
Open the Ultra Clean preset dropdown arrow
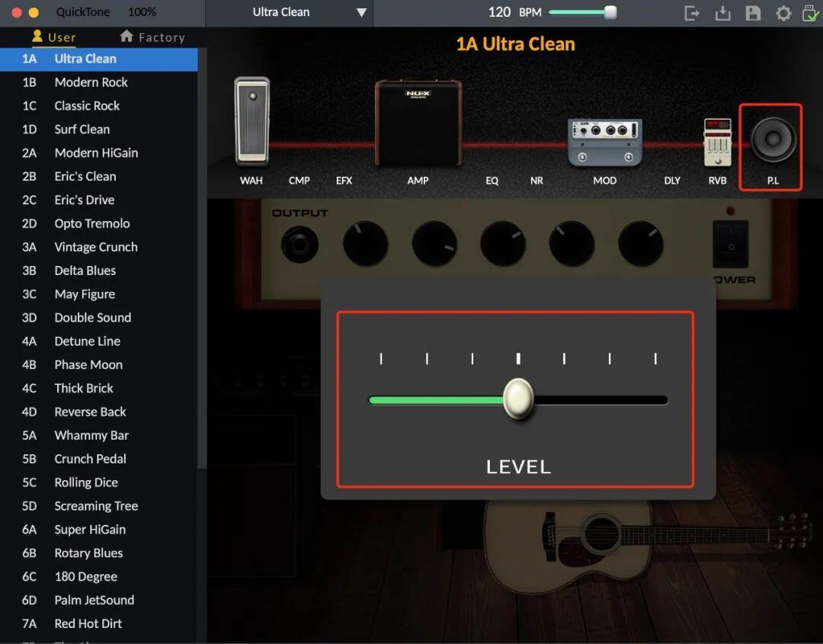click(x=361, y=13)
